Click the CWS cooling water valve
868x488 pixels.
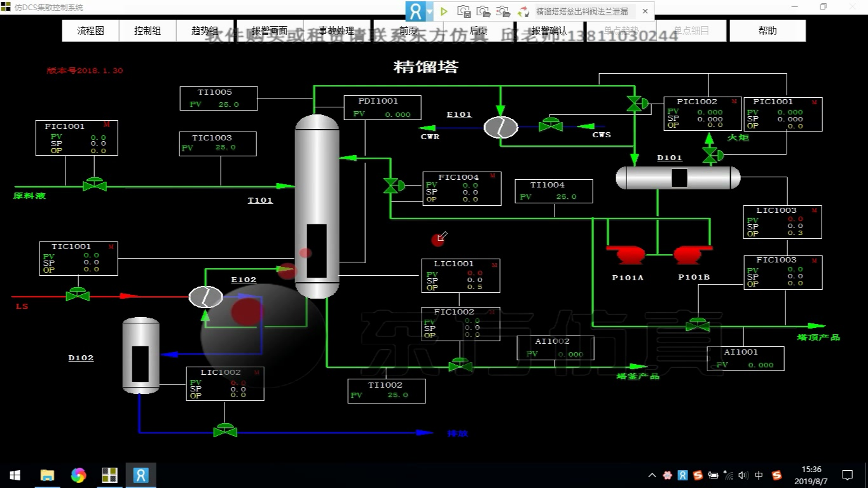pos(551,124)
